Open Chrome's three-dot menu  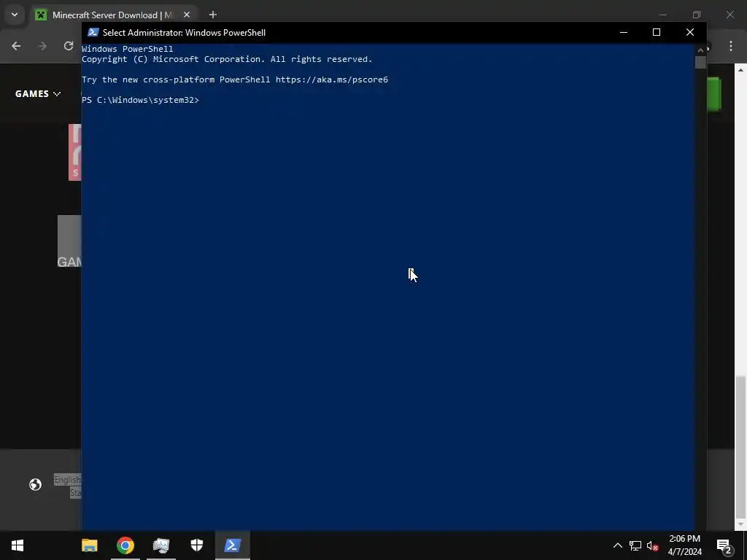click(x=731, y=46)
